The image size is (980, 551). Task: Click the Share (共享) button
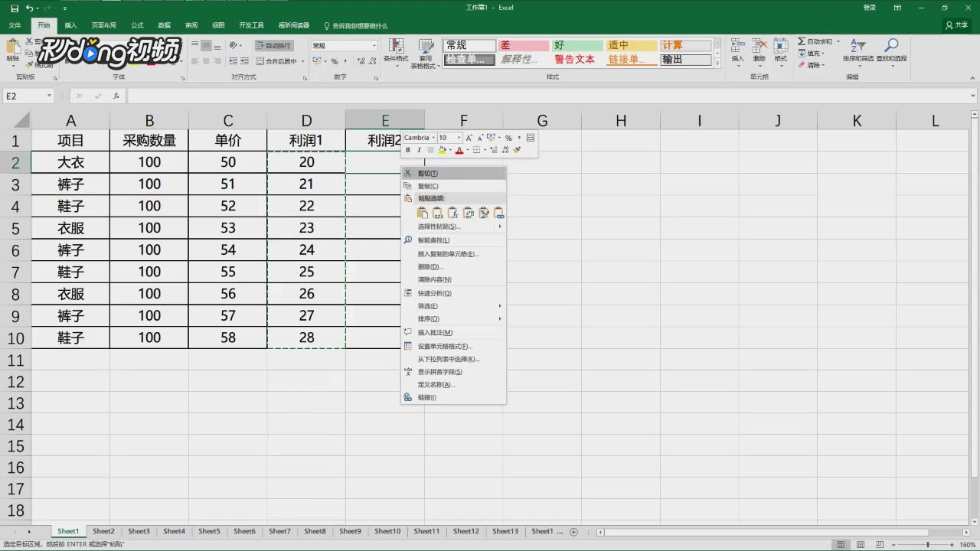coord(957,25)
